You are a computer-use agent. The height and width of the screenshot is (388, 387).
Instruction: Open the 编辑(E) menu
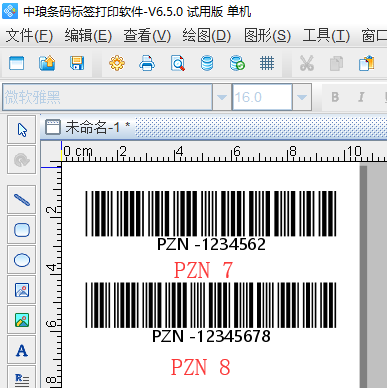88,36
